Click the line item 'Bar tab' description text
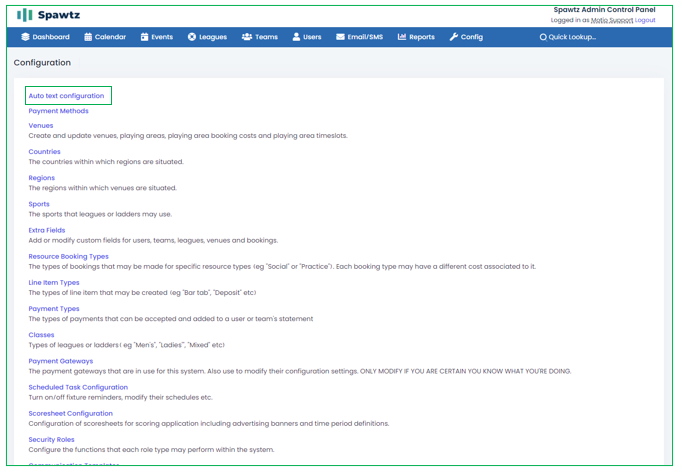The image size is (682, 474). point(142,293)
